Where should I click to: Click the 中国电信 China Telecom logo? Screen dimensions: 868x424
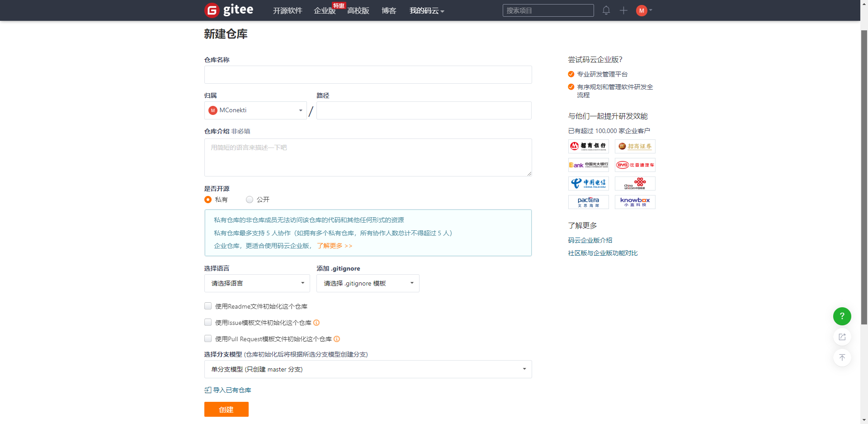(588, 183)
